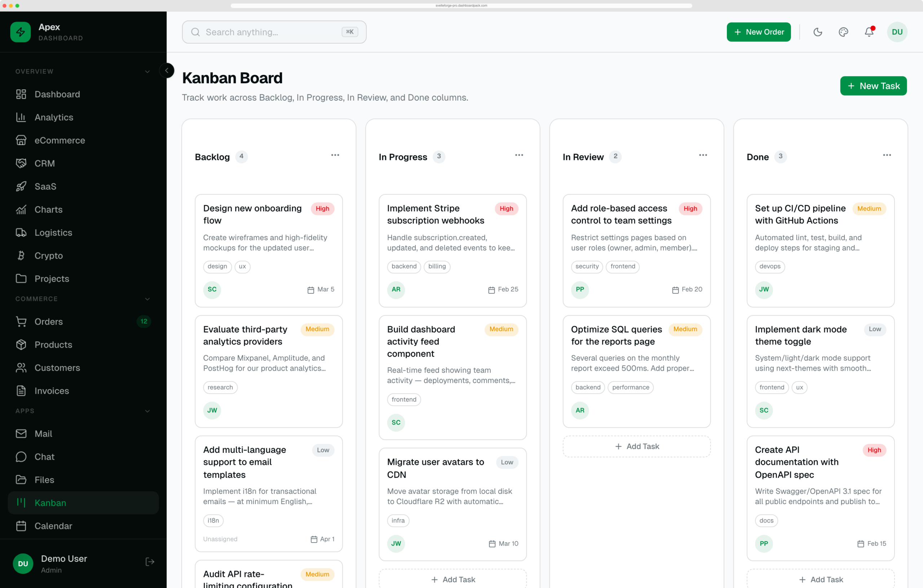
Task: Open the Crypto page from the sidebar
Action: pos(83,255)
